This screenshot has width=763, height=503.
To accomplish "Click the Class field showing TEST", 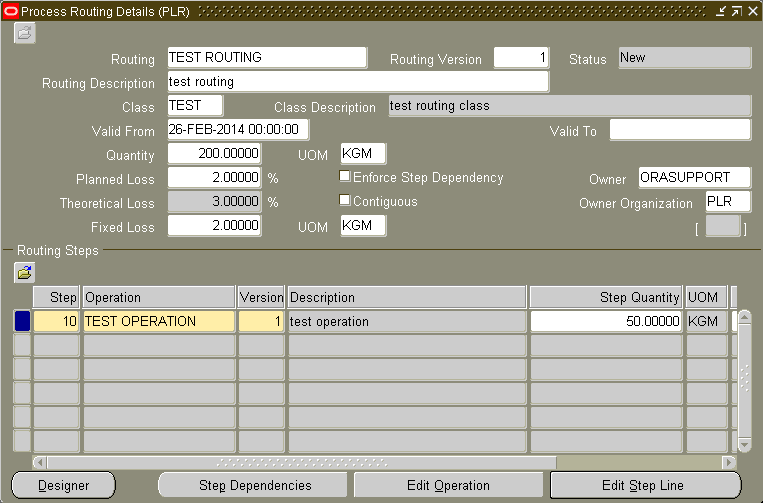I will pos(195,106).
